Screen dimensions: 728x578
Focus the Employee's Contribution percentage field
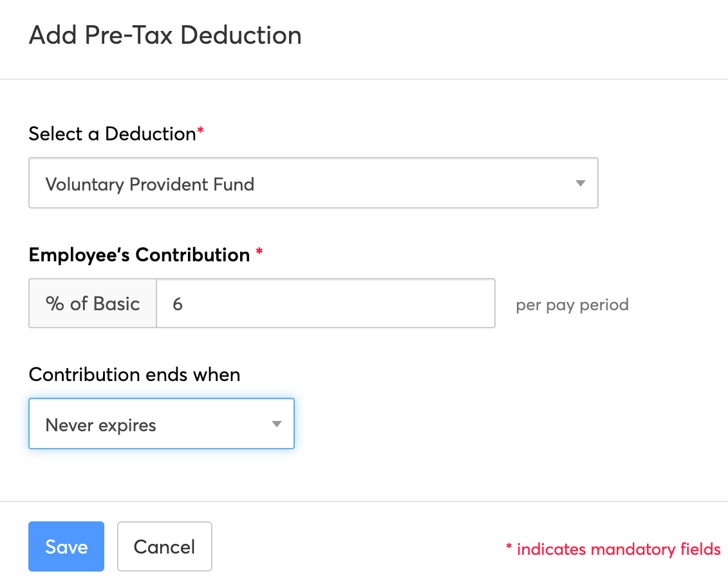[x=326, y=303]
